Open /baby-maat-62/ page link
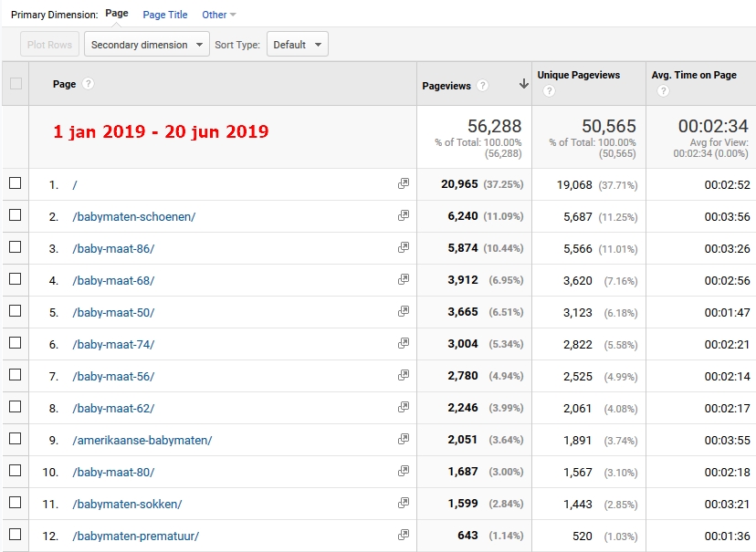The image size is (756, 552). [x=113, y=408]
